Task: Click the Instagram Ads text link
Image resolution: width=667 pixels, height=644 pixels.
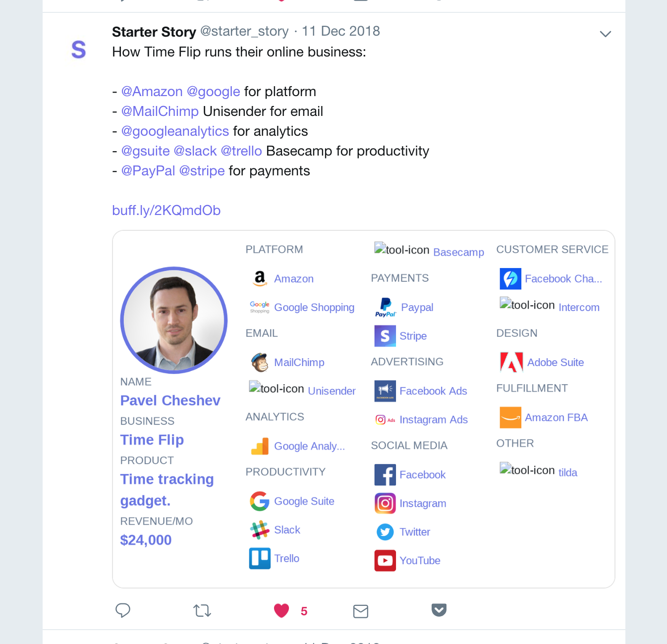Action: pyautogui.click(x=434, y=420)
